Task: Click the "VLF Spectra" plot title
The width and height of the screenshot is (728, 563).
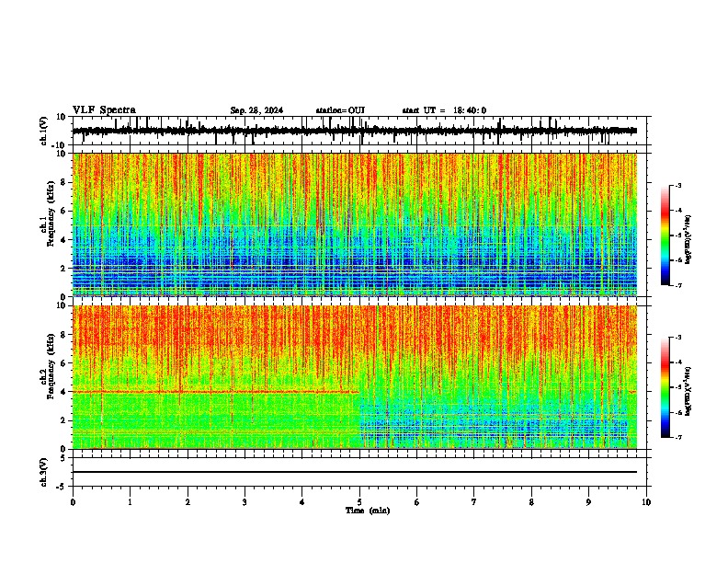Action: pyautogui.click(x=104, y=110)
